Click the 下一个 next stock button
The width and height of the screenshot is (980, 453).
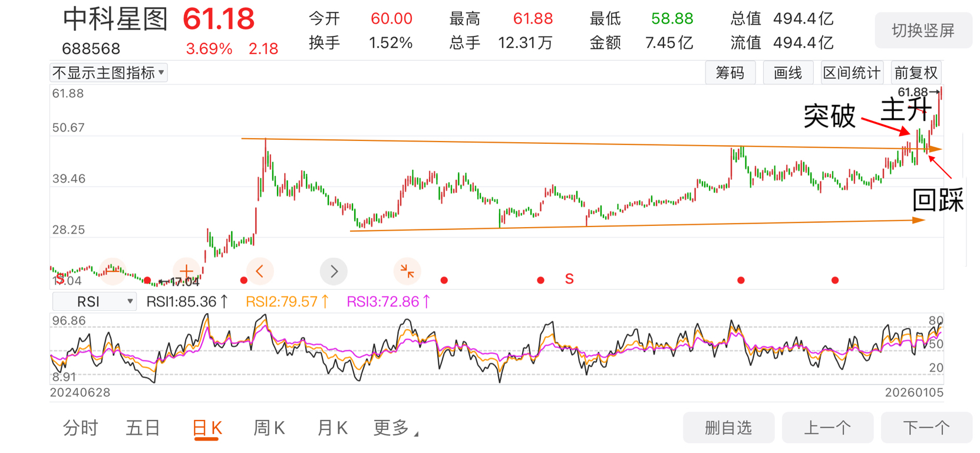(926, 428)
